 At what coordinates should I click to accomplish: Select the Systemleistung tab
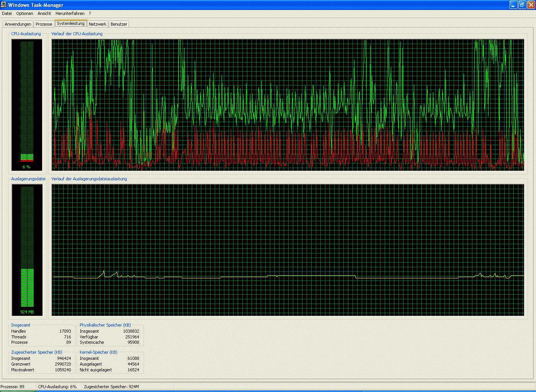(70, 24)
